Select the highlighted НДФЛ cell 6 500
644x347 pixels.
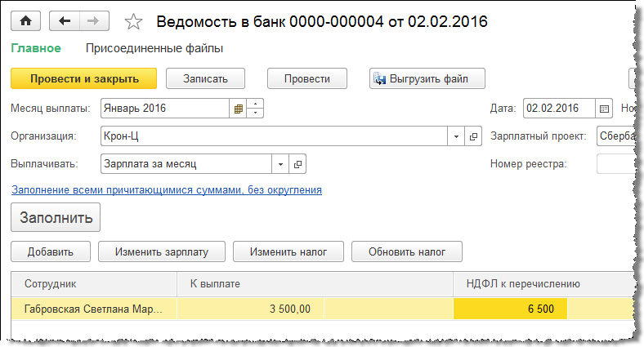coord(510,309)
